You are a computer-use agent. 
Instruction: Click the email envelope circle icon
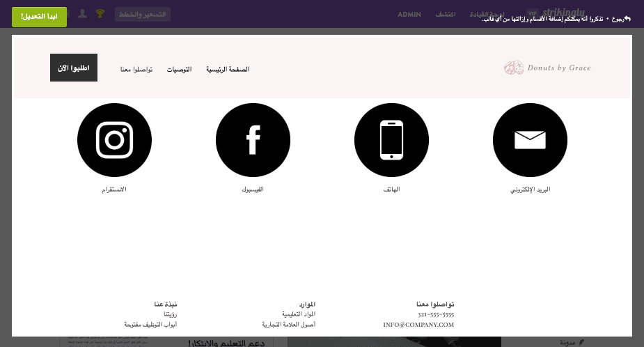530,140
